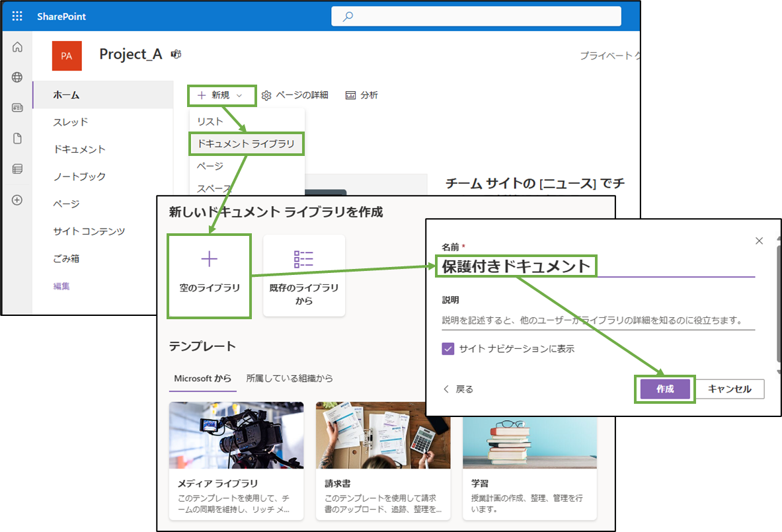
Task: Click the document icon in the left rail
Action: tap(17, 138)
